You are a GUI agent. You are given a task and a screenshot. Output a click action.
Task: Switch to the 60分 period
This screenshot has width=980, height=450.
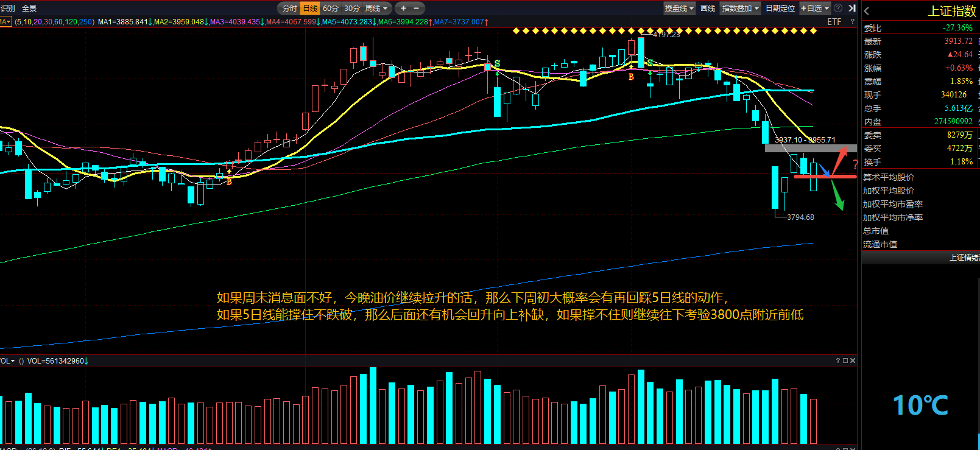[331, 9]
